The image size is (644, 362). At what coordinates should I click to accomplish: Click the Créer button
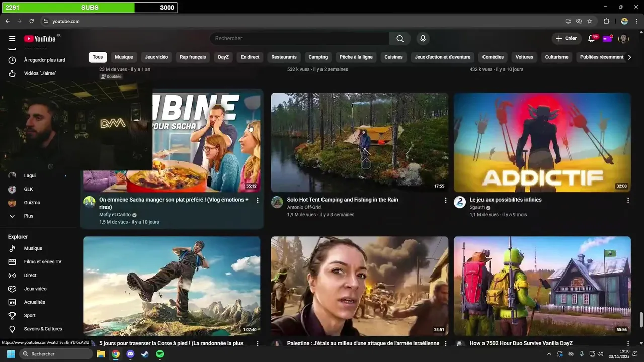pos(567,39)
